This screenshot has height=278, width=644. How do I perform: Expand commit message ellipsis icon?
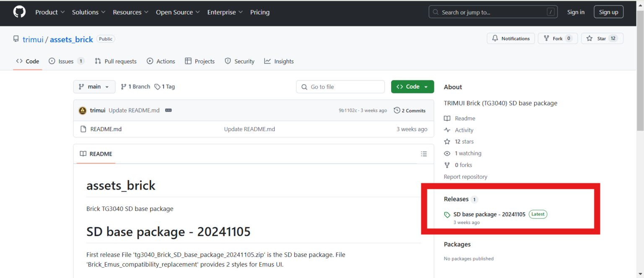(169, 111)
